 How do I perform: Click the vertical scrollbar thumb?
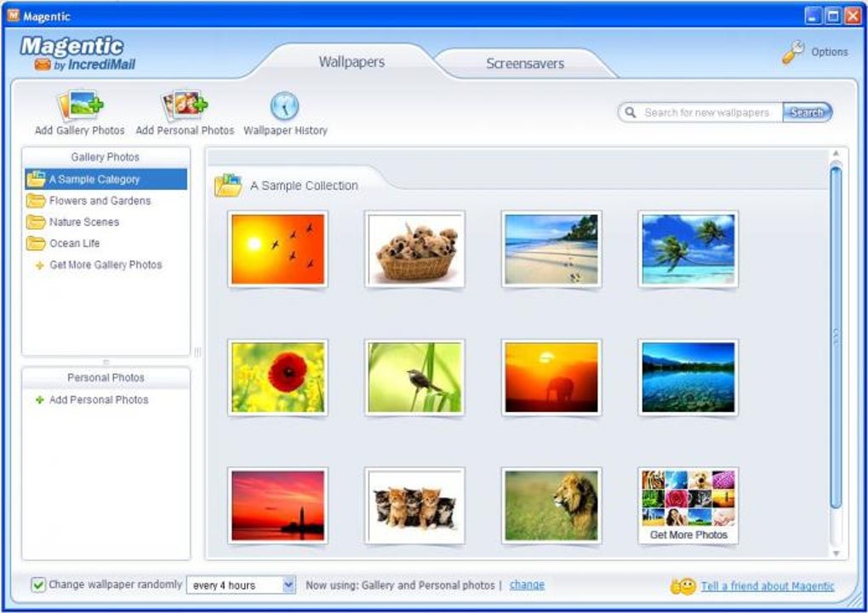836,336
